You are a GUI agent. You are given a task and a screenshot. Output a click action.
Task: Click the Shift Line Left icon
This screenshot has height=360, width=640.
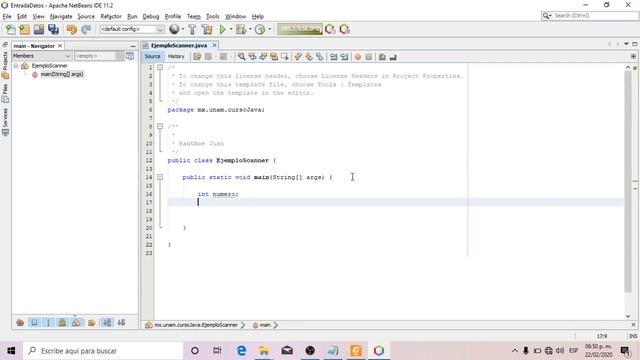[333, 57]
